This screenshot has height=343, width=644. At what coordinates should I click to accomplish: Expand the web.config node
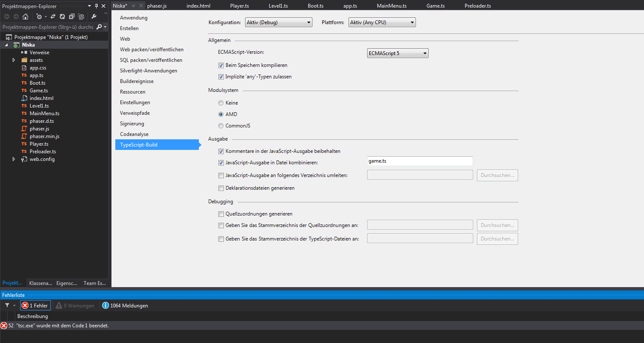coord(14,159)
